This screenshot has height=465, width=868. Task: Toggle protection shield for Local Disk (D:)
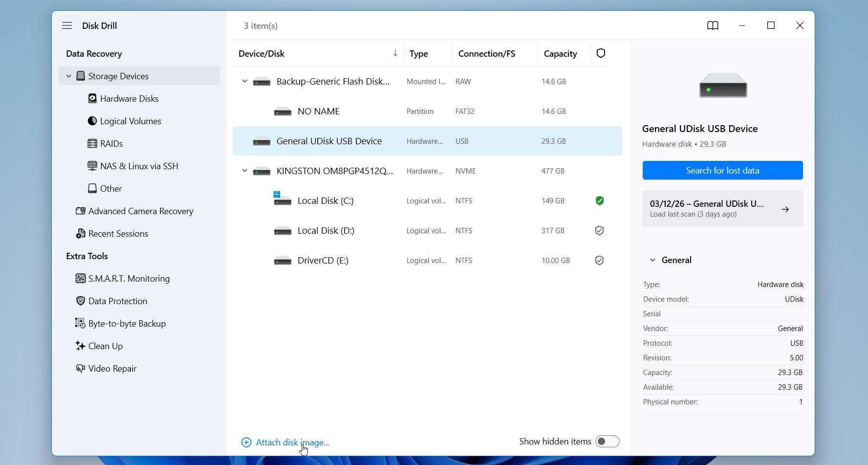[x=600, y=230]
